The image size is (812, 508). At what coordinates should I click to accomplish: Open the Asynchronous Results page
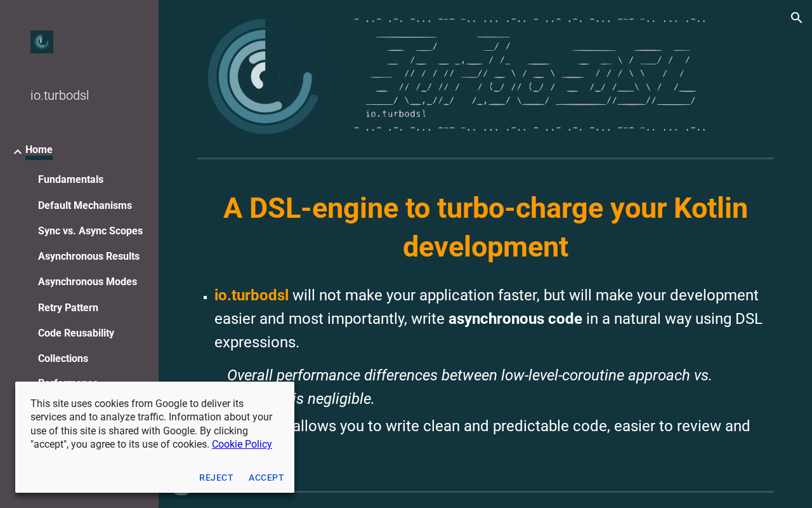[89, 257]
